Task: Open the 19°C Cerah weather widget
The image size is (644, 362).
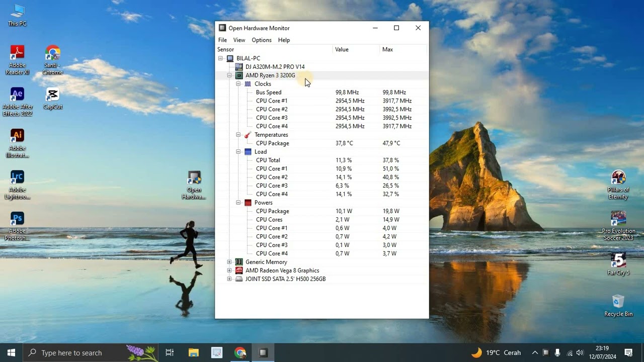Action: (x=496, y=352)
